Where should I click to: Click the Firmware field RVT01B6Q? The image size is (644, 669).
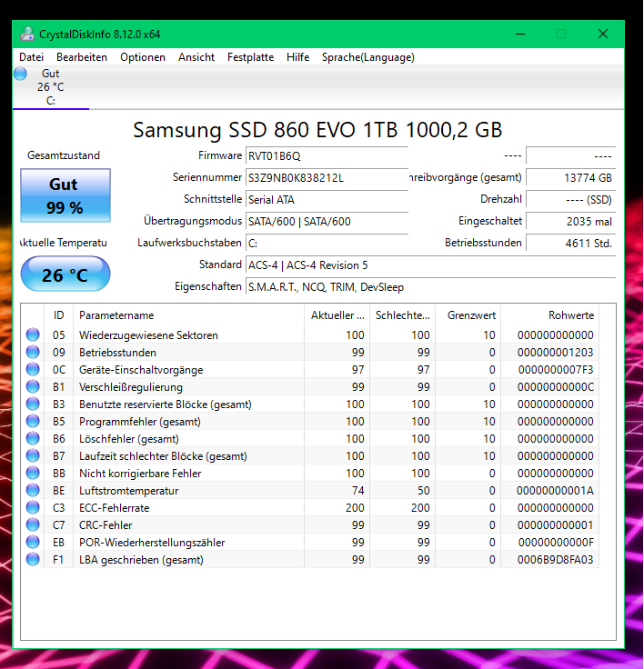[x=327, y=156]
